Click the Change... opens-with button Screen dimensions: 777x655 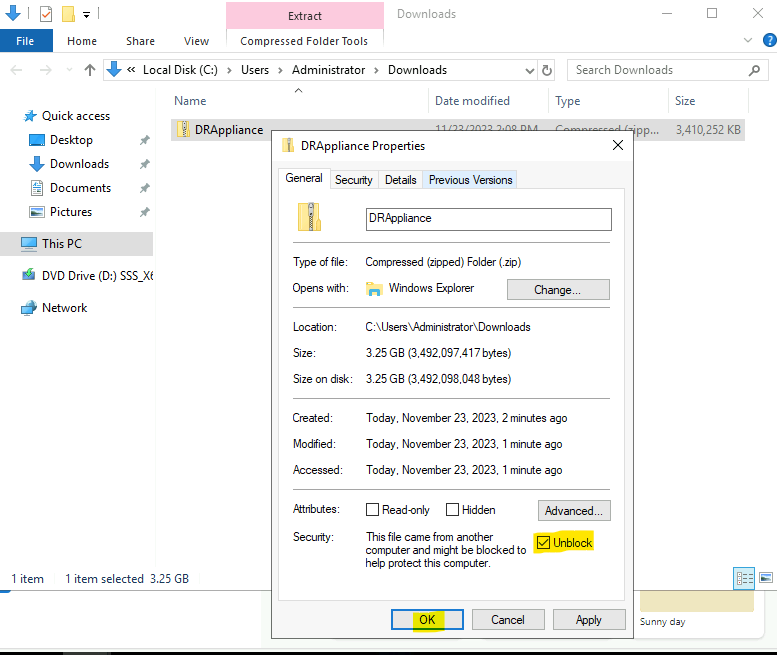558,290
